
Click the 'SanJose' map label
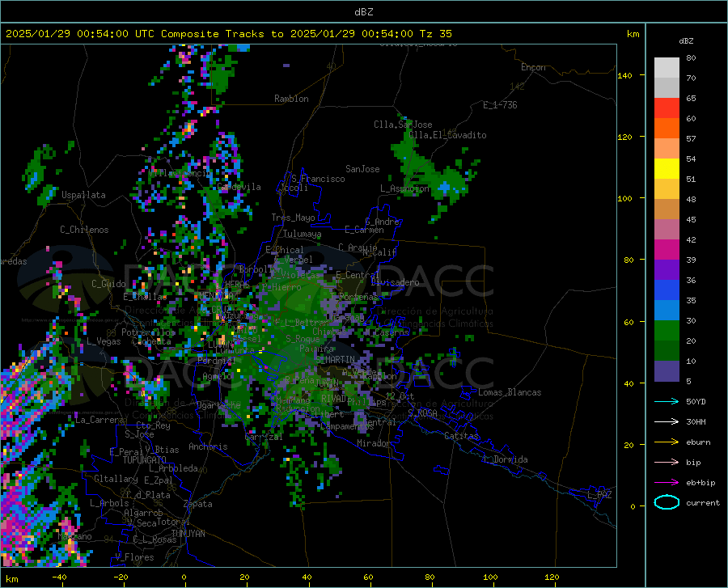(x=362, y=169)
